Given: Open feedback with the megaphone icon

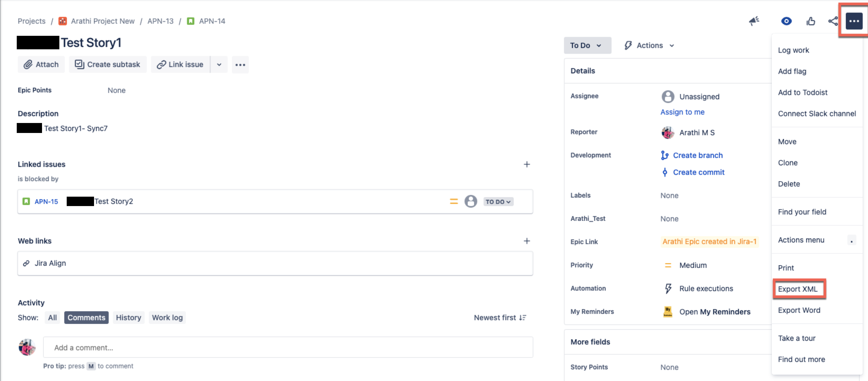Looking at the screenshot, I should click(754, 21).
